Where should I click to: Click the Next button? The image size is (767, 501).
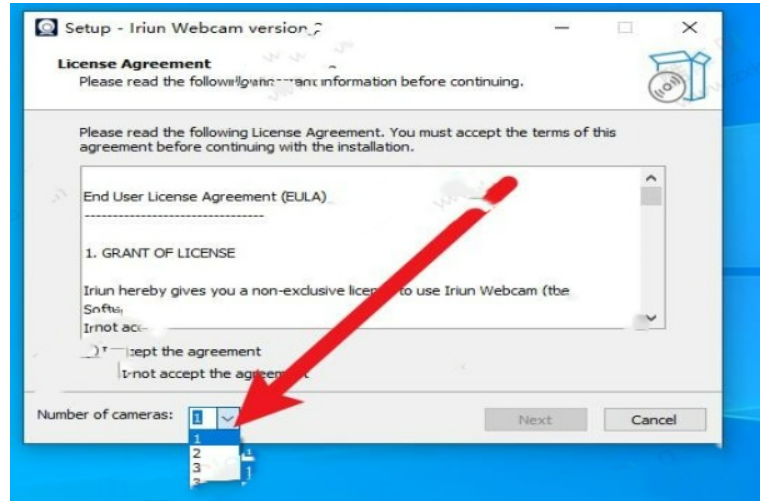tap(536, 420)
